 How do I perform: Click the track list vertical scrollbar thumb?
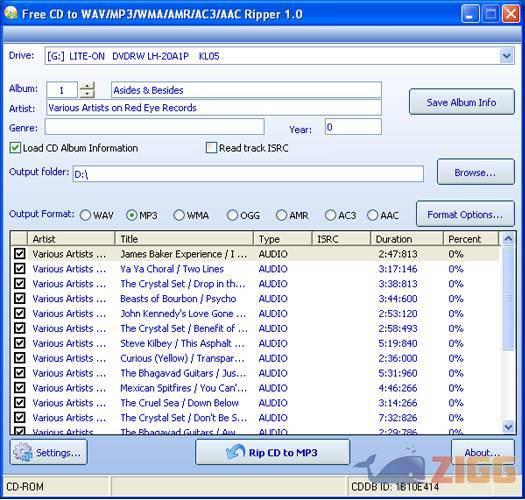point(508,298)
